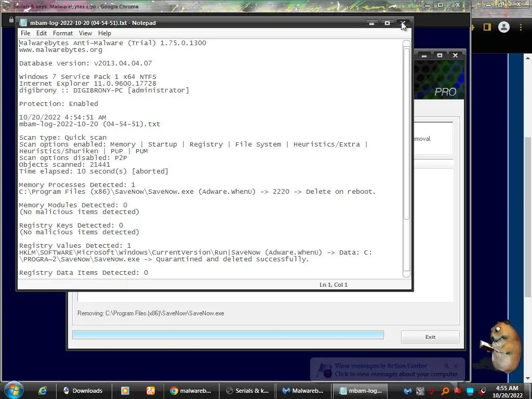
Task: Click the 'Memory Processes Detected: 1' line
Action: click(77, 185)
